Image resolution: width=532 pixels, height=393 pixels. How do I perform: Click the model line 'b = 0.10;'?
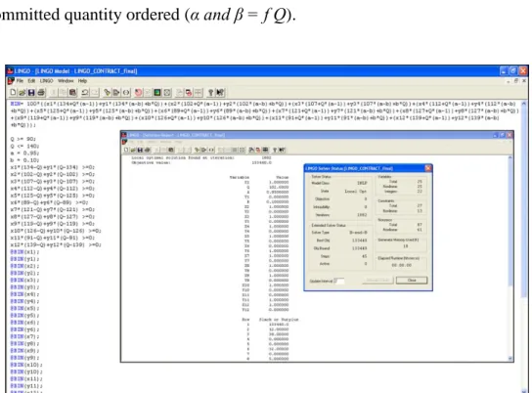coord(24,160)
